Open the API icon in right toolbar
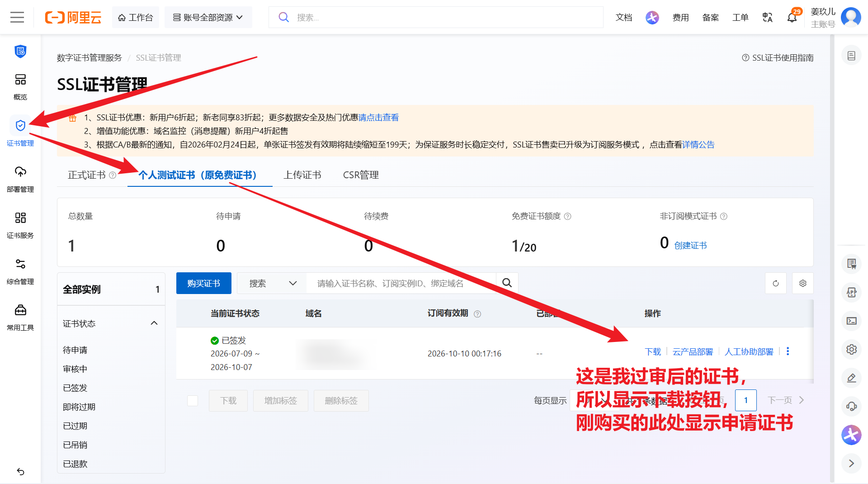The image size is (868, 484). [x=851, y=292]
